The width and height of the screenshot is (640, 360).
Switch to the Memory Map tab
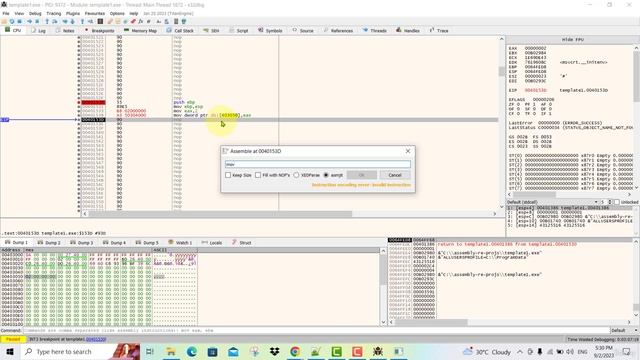[140, 31]
